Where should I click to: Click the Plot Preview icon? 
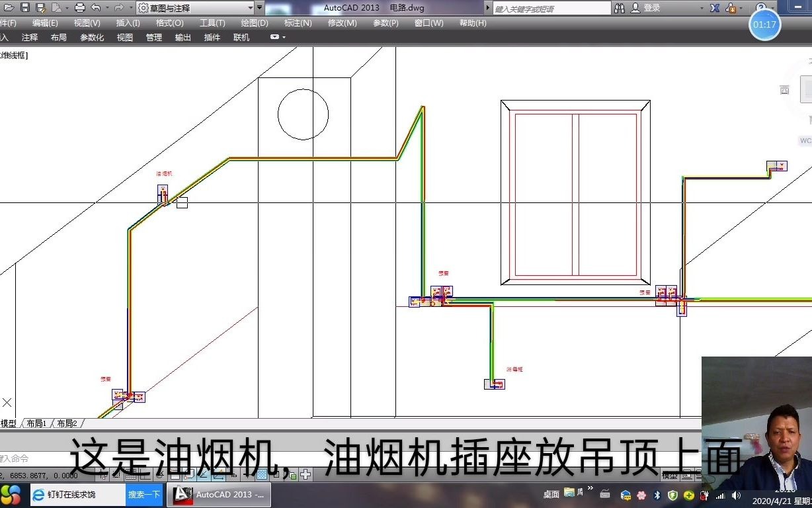56,7
